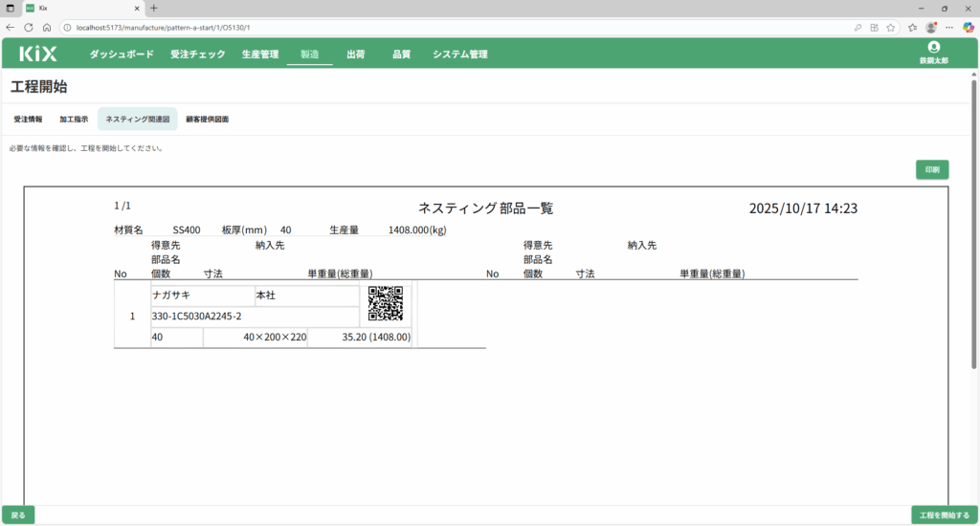
Task: Open new browser tab plus icon
Action: point(154,8)
